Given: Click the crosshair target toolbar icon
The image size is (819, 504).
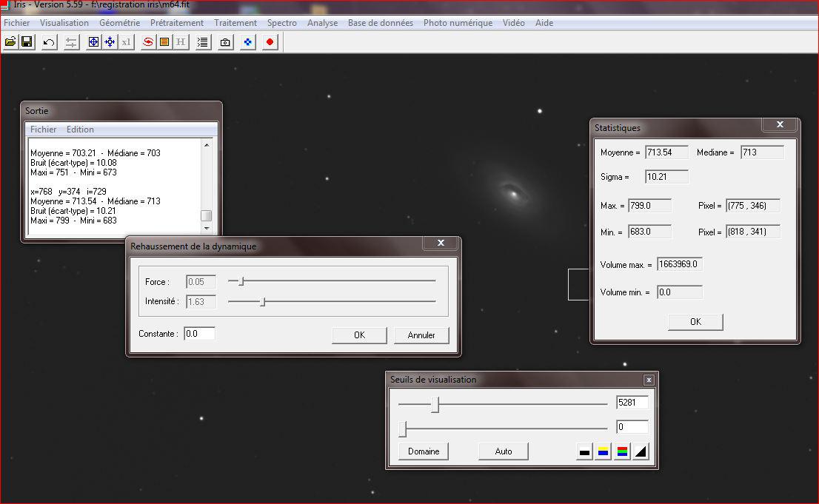Looking at the screenshot, I should pyautogui.click(x=93, y=42).
